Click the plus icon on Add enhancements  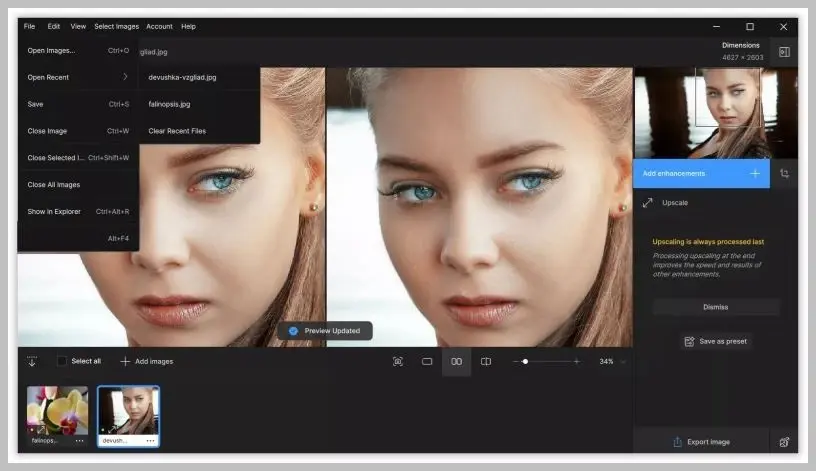point(755,173)
